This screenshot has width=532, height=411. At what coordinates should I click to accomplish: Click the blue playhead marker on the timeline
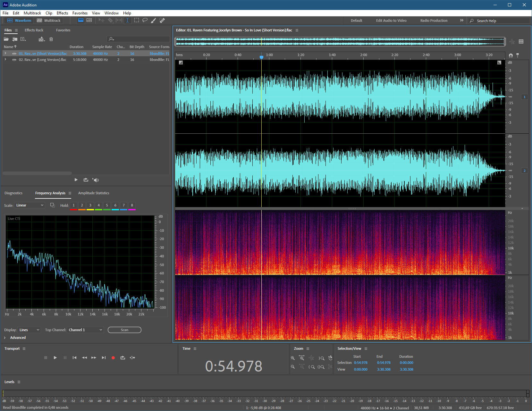point(261,57)
